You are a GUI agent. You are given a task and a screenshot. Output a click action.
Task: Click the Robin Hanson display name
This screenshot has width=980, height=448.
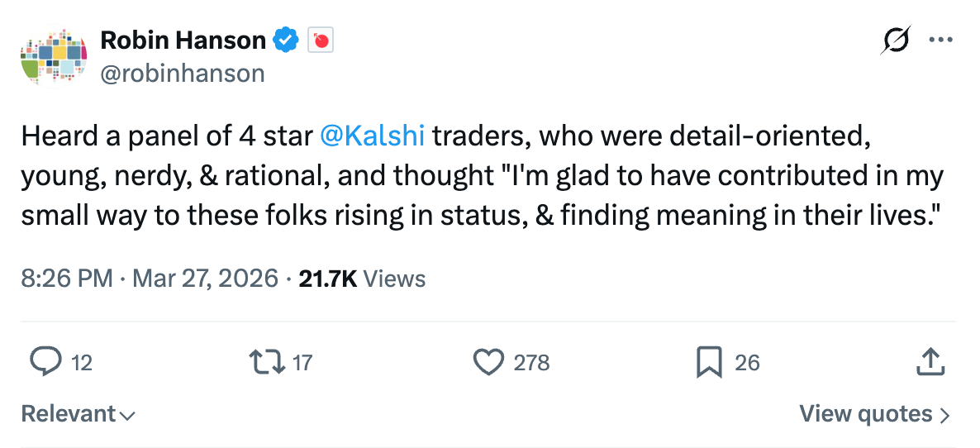click(x=183, y=39)
